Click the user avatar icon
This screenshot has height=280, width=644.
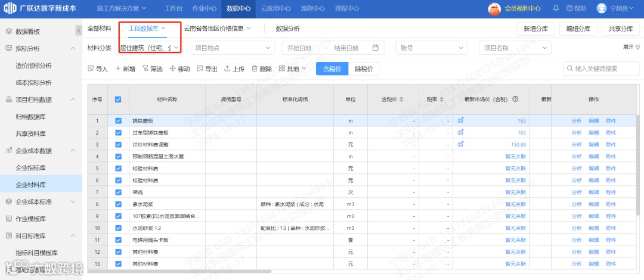pyautogui.click(x=601, y=8)
